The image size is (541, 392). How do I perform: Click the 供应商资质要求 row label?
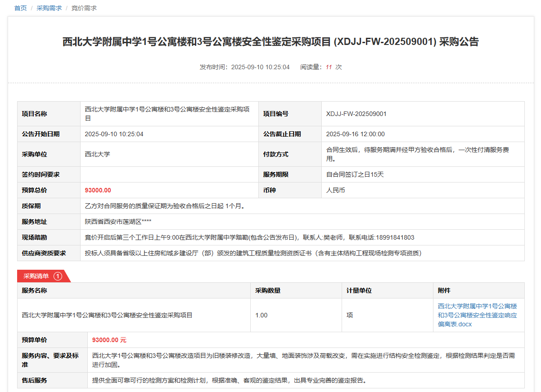point(44,253)
